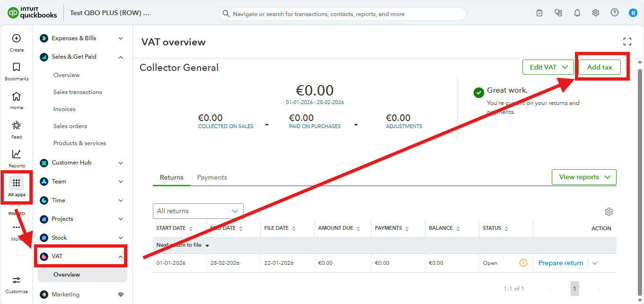The image size is (644, 304).
Task: Open Customise sliders icon
Action: 17,280
